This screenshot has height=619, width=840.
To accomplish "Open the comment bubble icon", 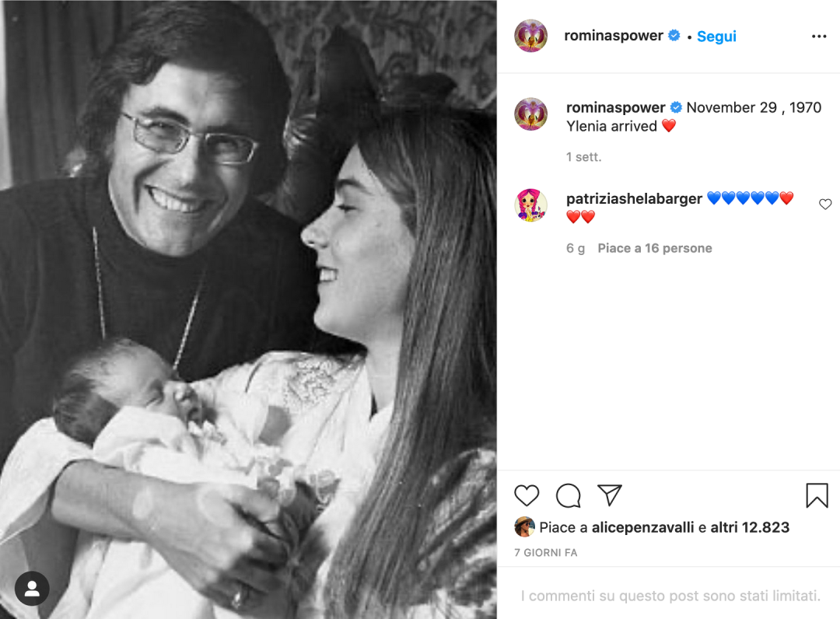I will click(569, 495).
